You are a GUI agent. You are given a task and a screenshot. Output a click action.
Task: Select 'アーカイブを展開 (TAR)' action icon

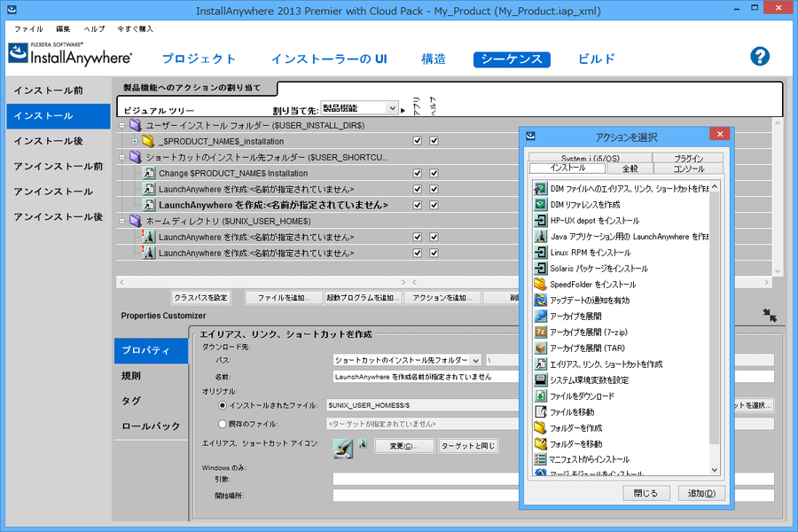(x=540, y=348)
